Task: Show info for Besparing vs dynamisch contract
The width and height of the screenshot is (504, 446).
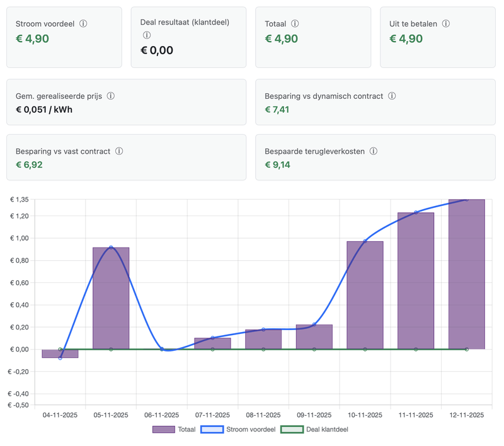Action: pos(392,96)
